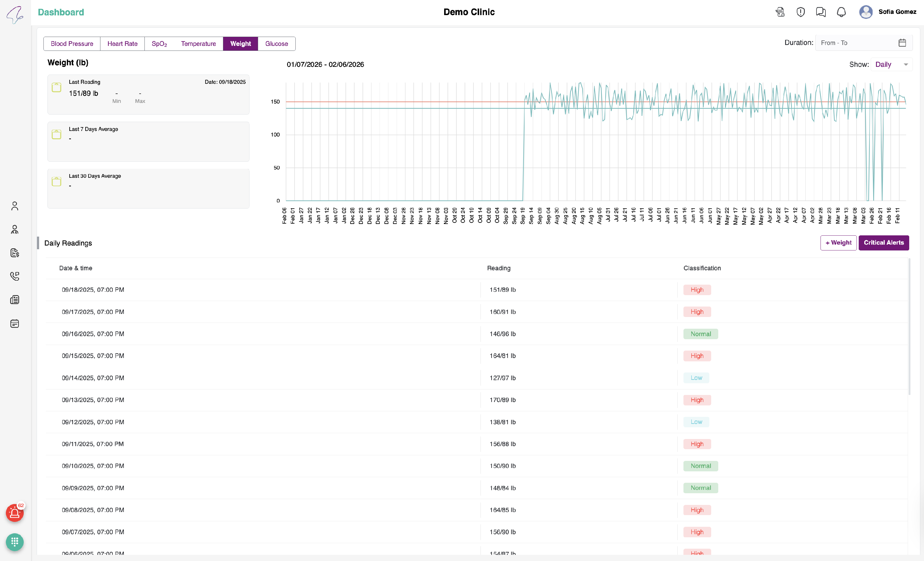The height and width of the screenshot is (561, 924).
Task: Switch to the Blood Pressure tab
Action: [x=72, y=43]
